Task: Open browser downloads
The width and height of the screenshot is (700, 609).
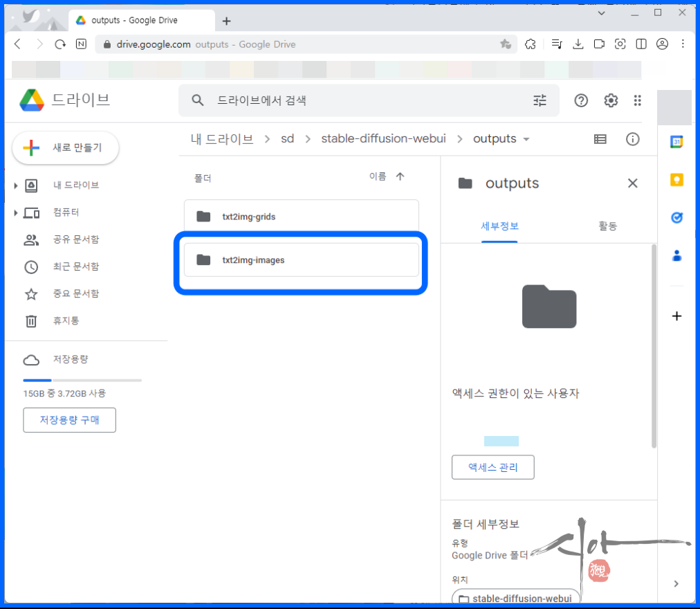Action: pyautogui.click(x=578, y=44)
